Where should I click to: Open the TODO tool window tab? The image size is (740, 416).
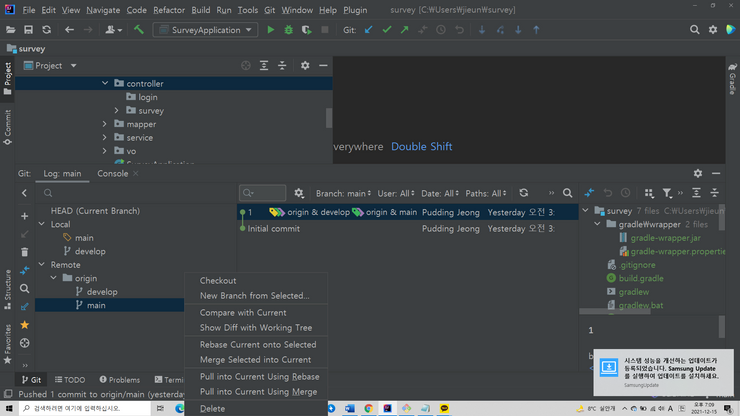(70, 380)
